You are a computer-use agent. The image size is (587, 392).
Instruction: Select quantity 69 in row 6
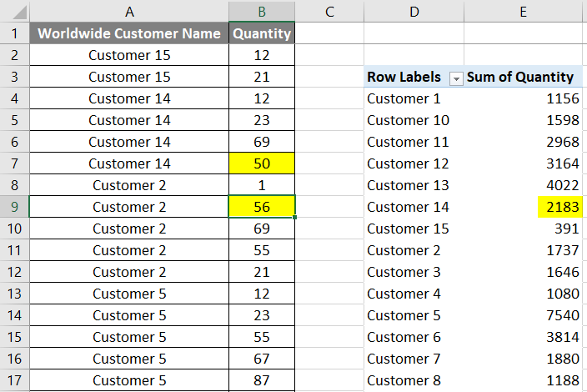(x=262, y=142)
